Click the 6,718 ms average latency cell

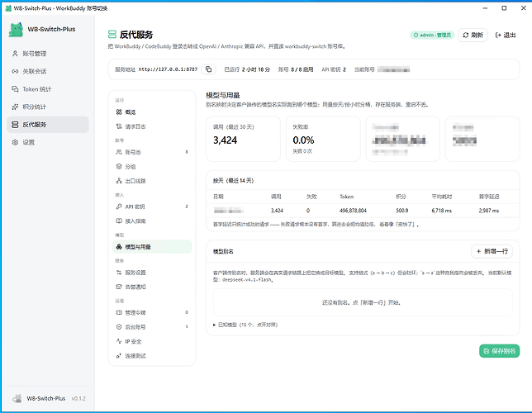(441, 211)
